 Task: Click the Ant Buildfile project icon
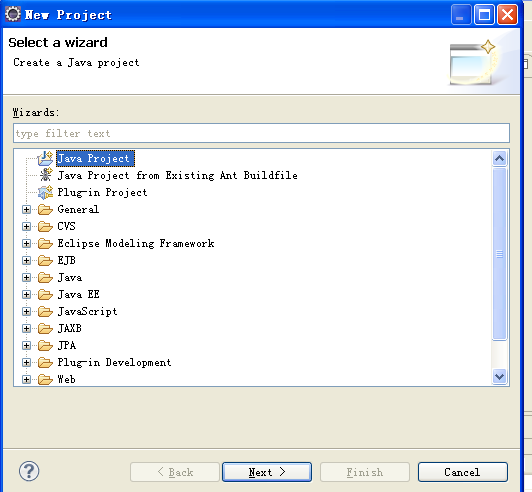tap(45, 175)
